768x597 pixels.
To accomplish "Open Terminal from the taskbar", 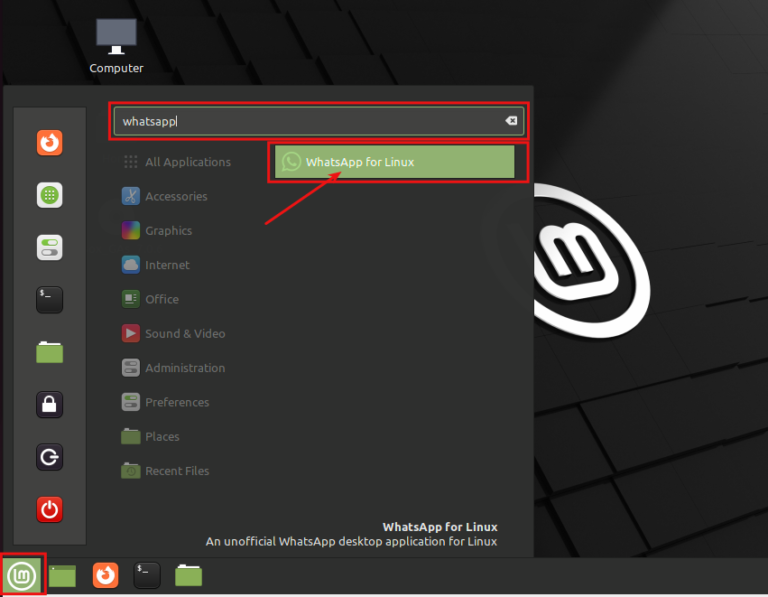I will click(x=147, y=575).
